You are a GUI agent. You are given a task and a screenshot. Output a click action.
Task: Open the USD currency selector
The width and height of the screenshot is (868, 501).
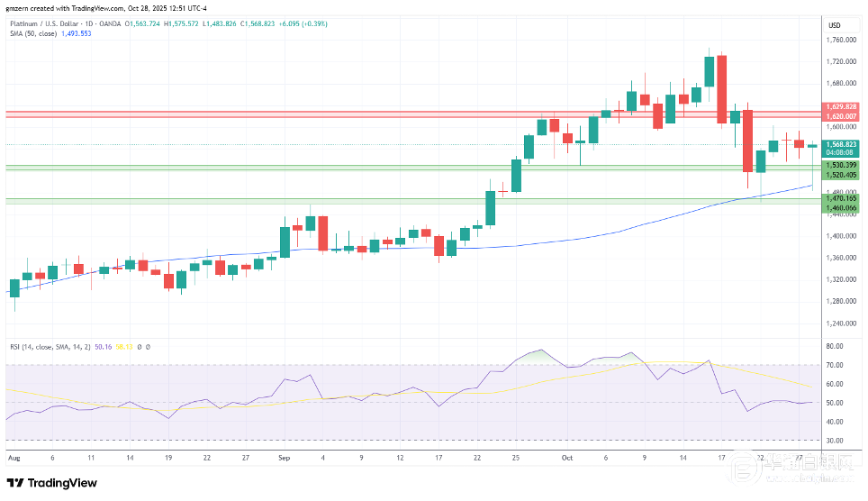pos(834,24)
